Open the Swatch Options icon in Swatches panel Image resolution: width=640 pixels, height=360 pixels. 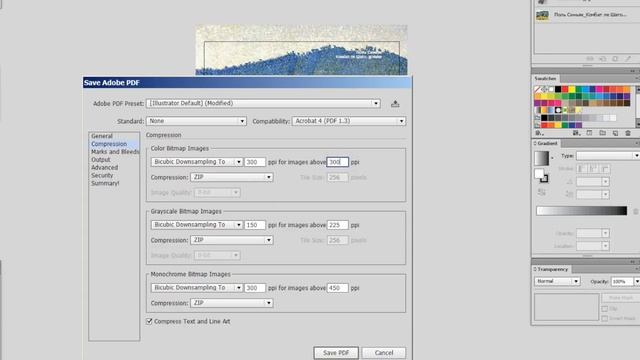(x=589, y=133)
